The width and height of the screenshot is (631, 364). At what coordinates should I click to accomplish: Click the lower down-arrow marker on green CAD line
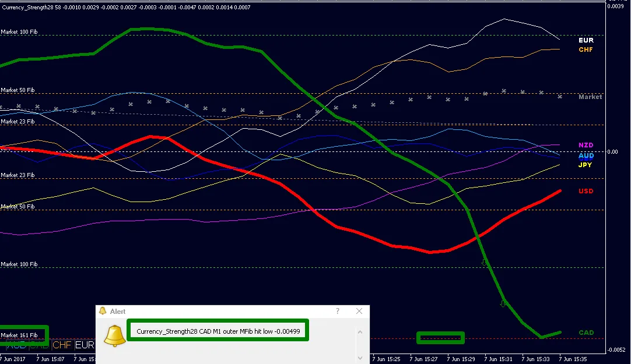503,303
